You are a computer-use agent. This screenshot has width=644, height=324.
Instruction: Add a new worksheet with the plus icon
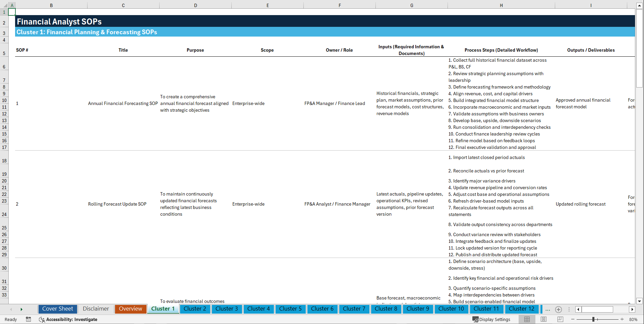(x=559, y=309)
